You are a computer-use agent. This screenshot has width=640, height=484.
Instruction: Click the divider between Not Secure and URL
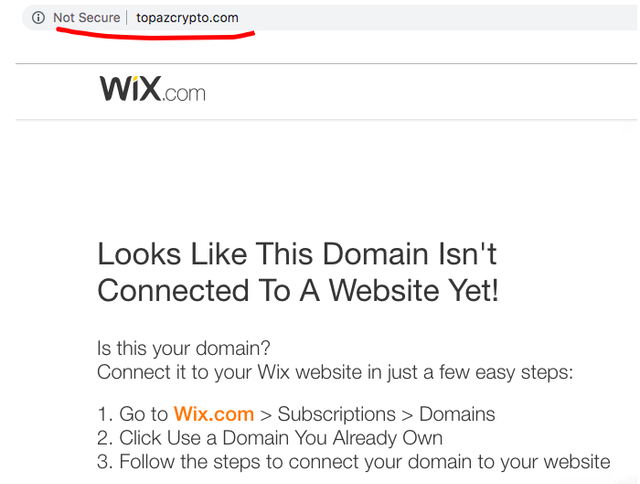click(x=127, y=18)
